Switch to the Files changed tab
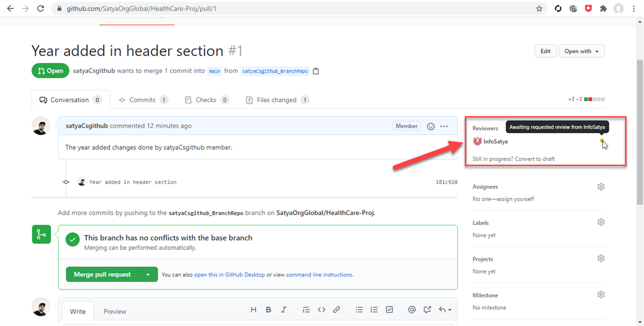644x326 pixels. (x=277, y=100)
